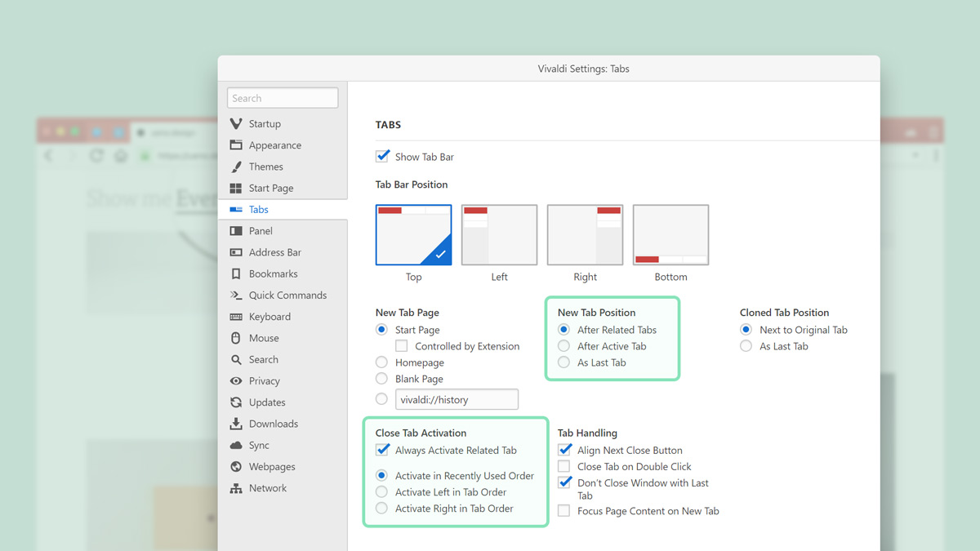Select Next to Original Tab for cloned tabs
Screen dimensions: 980x551
[746, 330]
